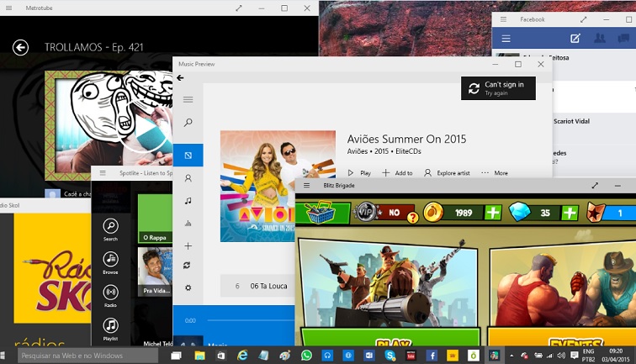Open the artists icon in Music sidebar
The width and height of the screenshot is (636, 364).
click(x=188, y=178)
